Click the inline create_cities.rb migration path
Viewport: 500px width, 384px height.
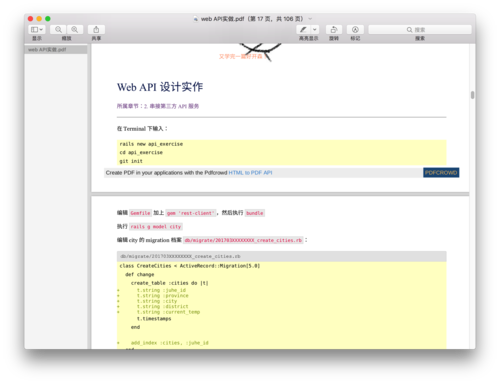[243, 240]
